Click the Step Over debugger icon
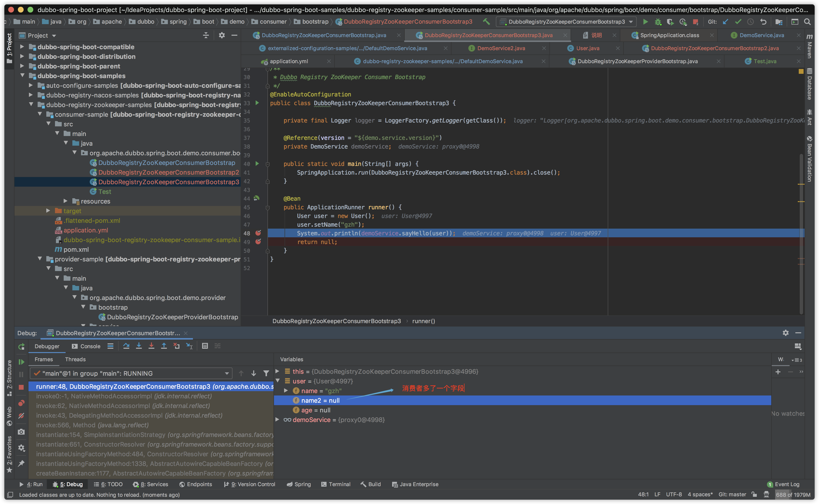819x504 pixels. pyautogui.click(x=126, y=346)
